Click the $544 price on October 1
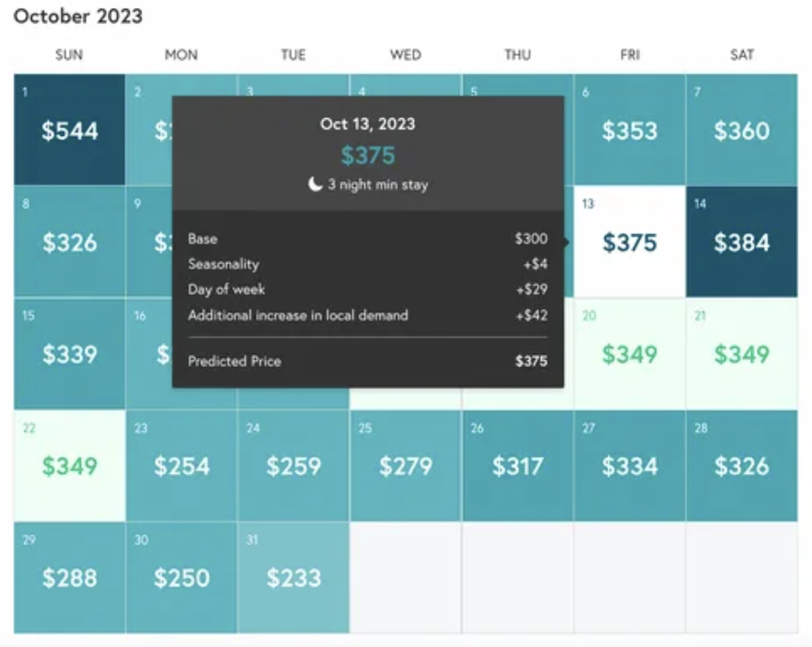 click(x=69, y=131)
